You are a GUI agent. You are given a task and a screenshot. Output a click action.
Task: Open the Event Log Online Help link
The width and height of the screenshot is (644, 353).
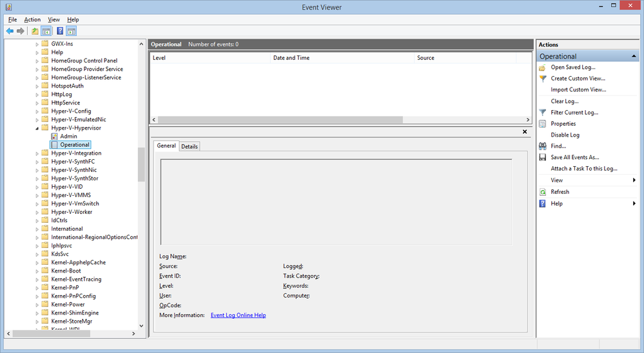coord(239,315)
